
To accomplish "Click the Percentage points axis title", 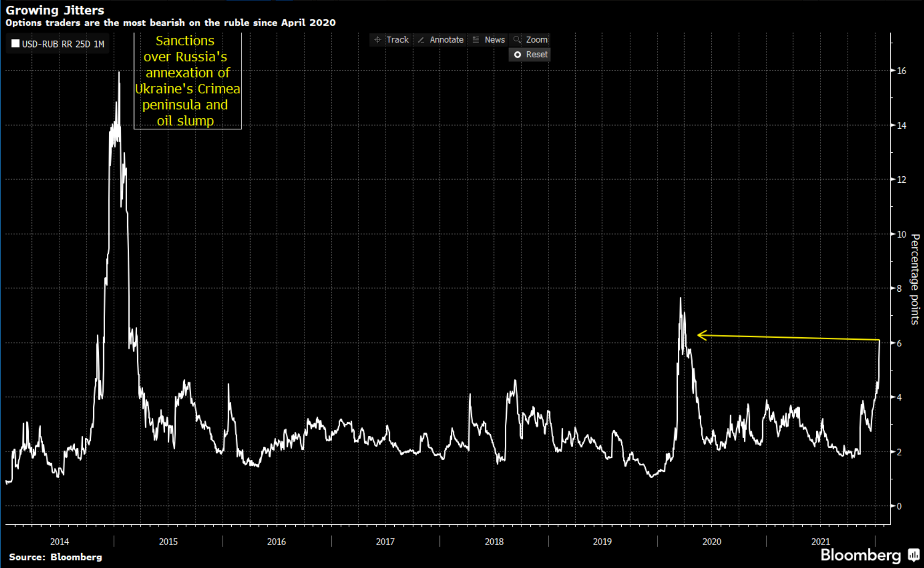I will click(x=915, y=279).
